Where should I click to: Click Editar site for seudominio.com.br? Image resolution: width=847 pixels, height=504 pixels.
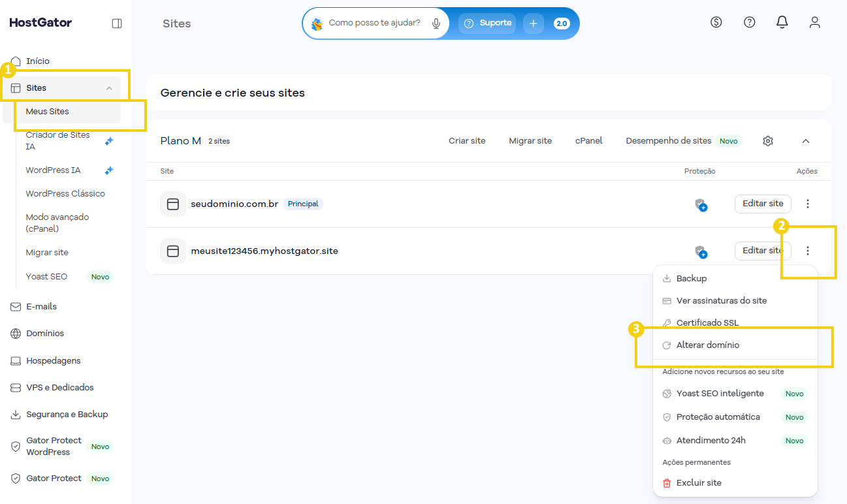tap(763, 204)
